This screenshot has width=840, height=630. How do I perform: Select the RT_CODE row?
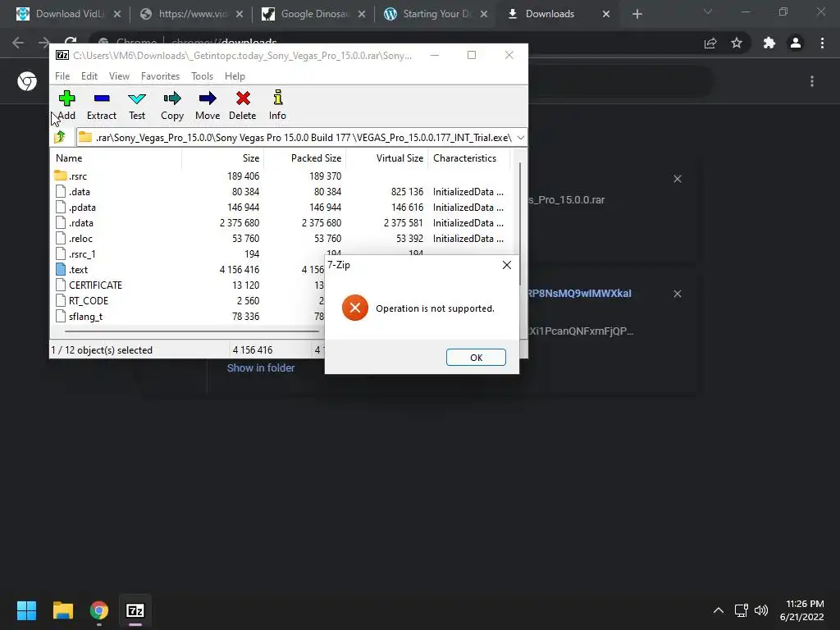pos(188,300)
